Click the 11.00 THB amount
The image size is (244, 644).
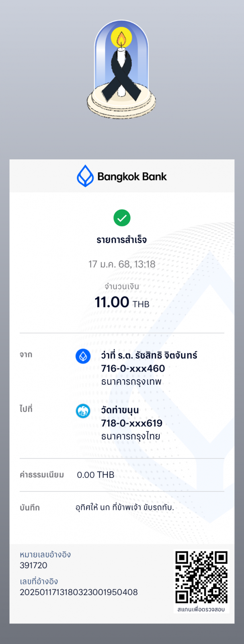click(x=122, y=302)
